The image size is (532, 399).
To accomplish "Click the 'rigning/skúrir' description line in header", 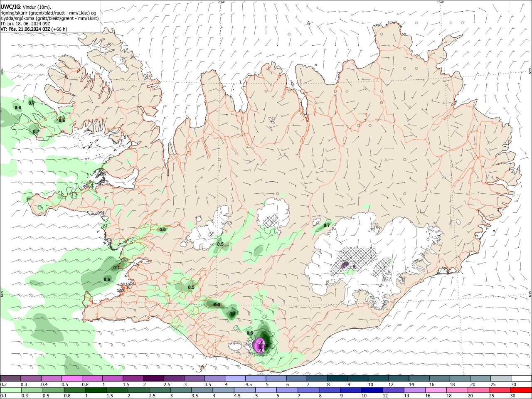I will point(48,12).
